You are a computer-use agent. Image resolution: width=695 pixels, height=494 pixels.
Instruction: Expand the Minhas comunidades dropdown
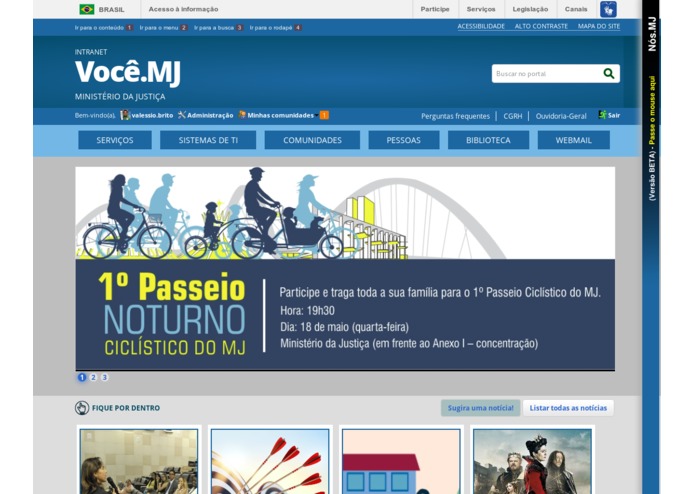tap(316, 116)
